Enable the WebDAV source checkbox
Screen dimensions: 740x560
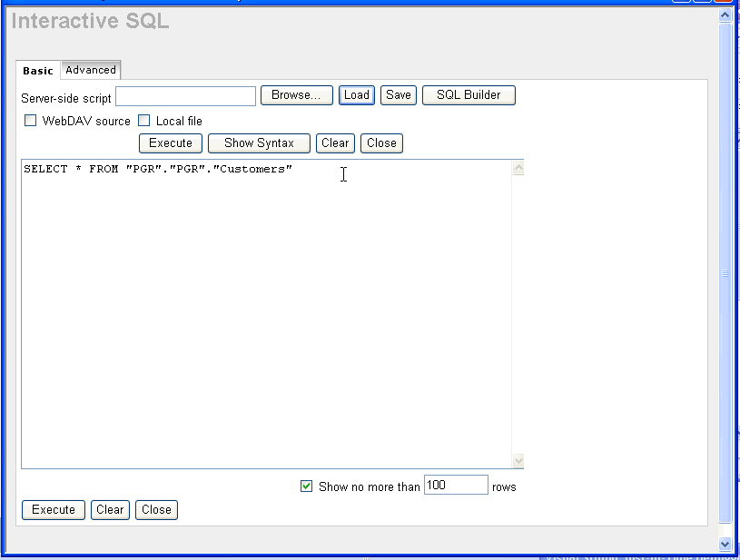[31, 121]
